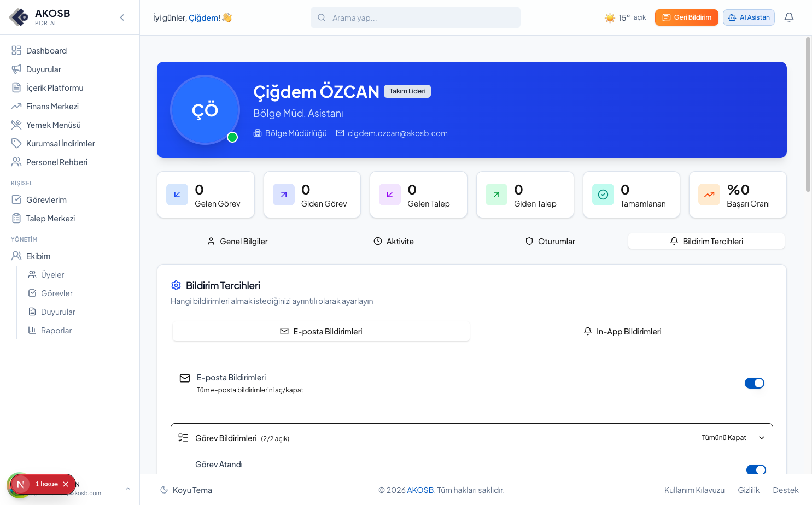Select the E-posta Bildirimleri sub-tab
This screenshot has height=505, width=812.
tap(322, 332)
